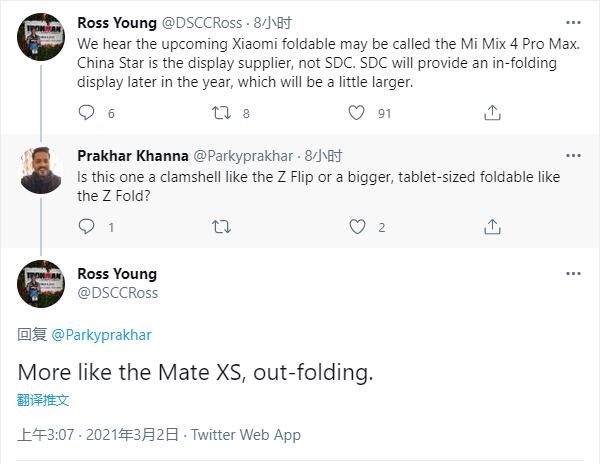Click the tweet timestamp 上午3:07 2021年3月2日

pyautogui.click(x=99, y=435)
